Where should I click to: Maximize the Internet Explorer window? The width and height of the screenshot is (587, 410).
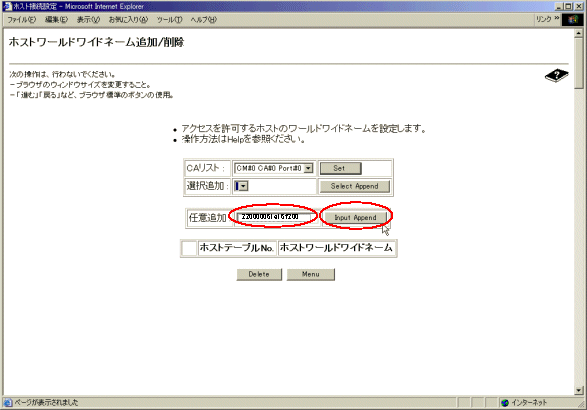click(x=568, y=6)
